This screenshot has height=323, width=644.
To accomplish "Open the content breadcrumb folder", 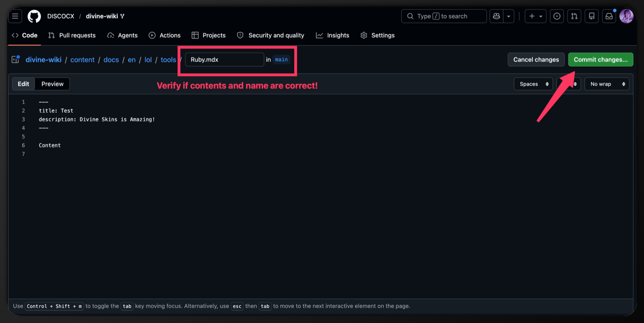I will tap(82, 60).
